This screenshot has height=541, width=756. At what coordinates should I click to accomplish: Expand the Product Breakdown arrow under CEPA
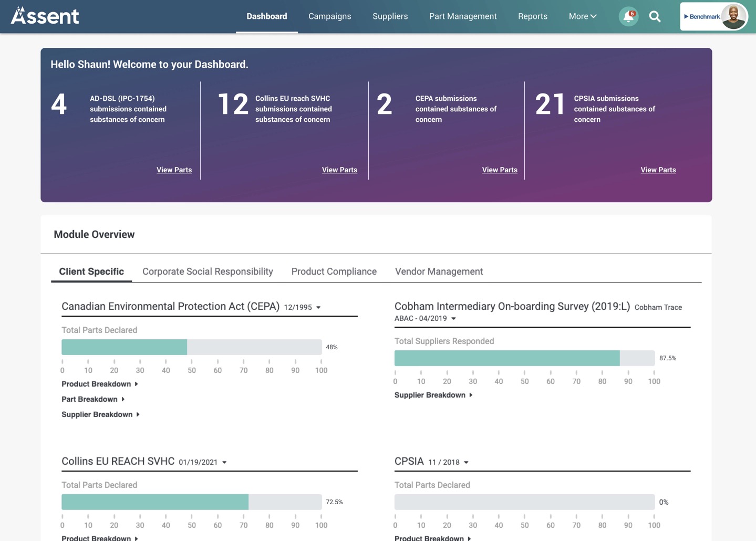point(136,384)
